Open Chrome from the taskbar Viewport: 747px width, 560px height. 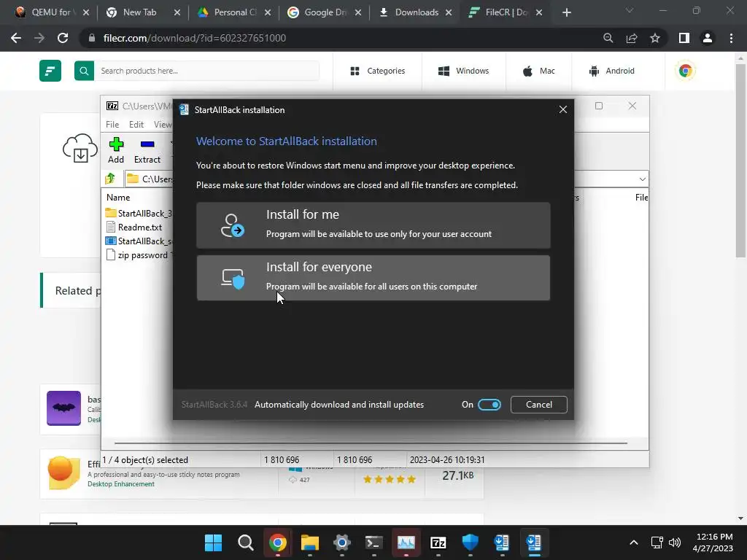pos(278,542)
